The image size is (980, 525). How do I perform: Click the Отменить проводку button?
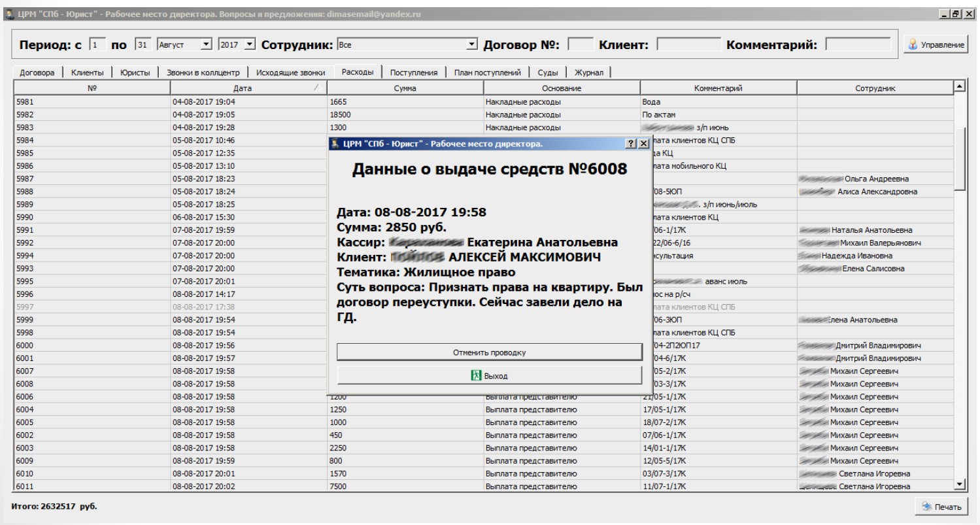[x=490, y=352]
